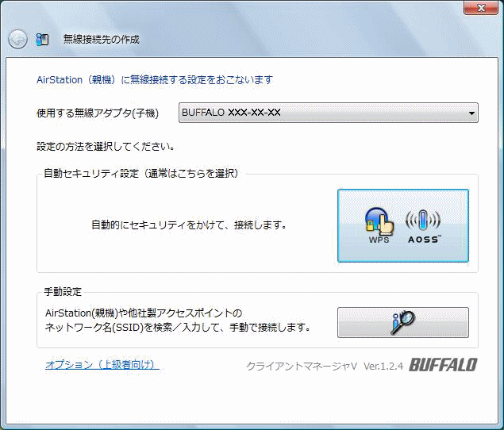
Task: Click the window title 無線接続先の作成
Action: 102,39
